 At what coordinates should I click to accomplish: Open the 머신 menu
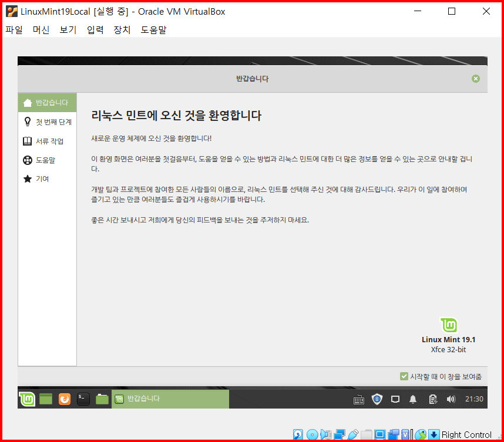(41, 30)
